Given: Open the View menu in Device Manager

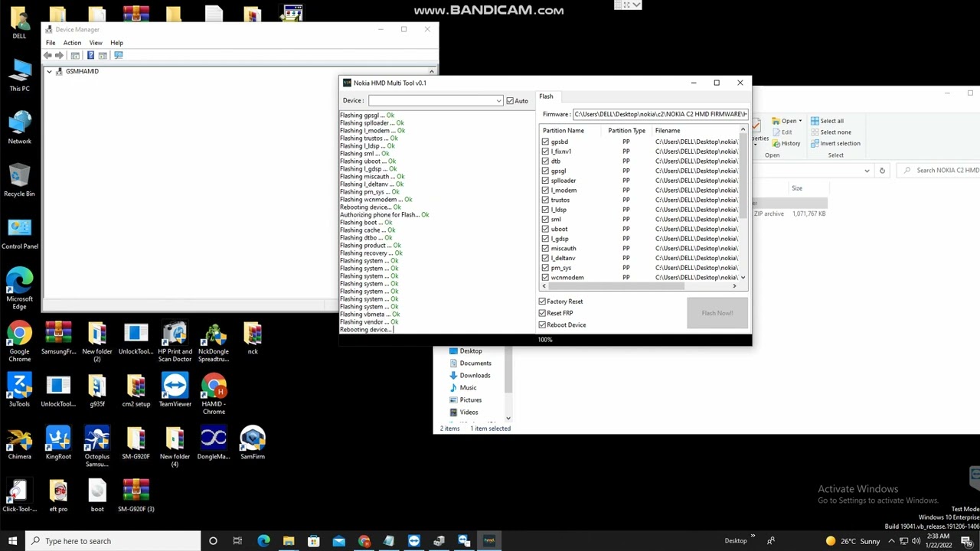Looking at the screenshot, I should [96, 43].
